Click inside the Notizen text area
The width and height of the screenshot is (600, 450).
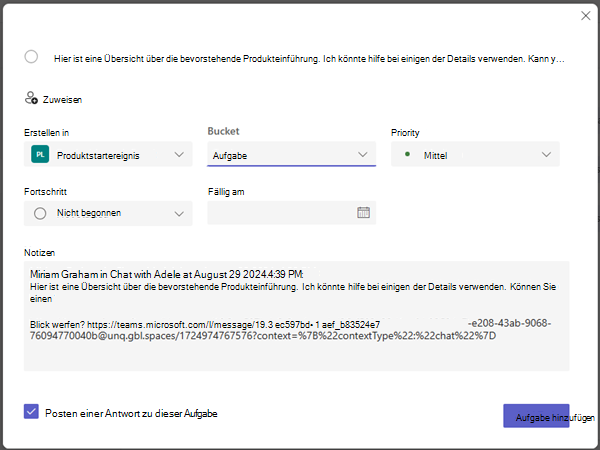[297, 316]
